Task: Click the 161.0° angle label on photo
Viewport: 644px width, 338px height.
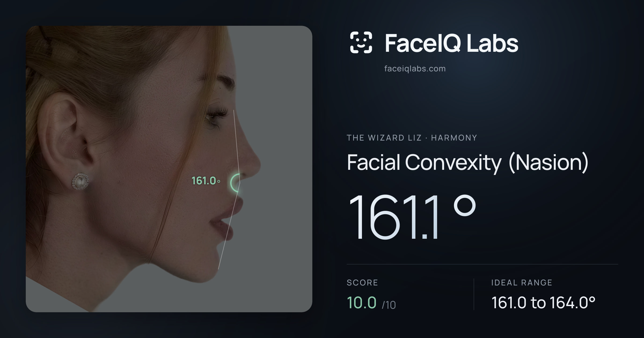Action: [206, 181]
